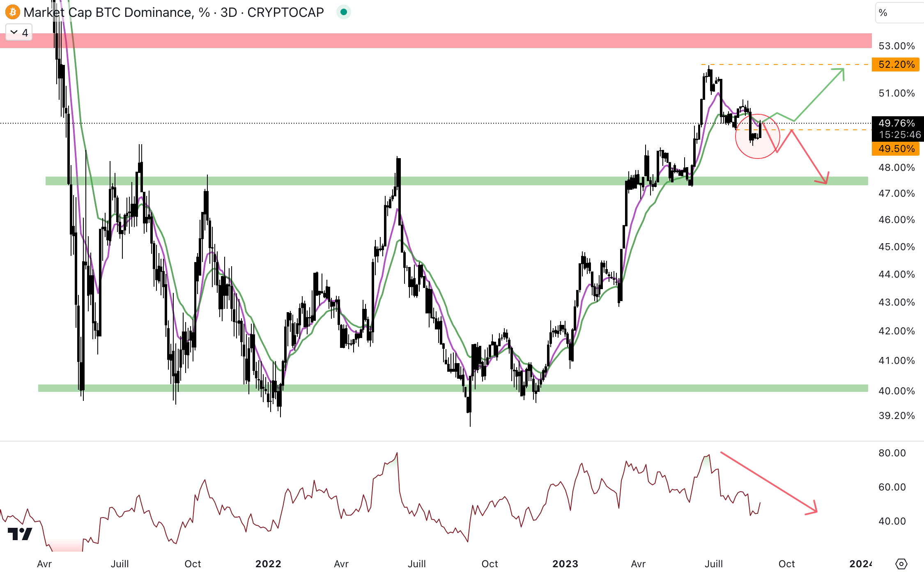Click the 52.20% orange price label
Screen dimensions: 924x573
click(896, 64)
